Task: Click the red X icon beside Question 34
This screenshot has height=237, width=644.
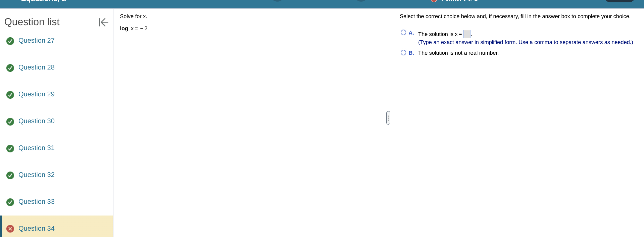Action: (x=10, y=229)
